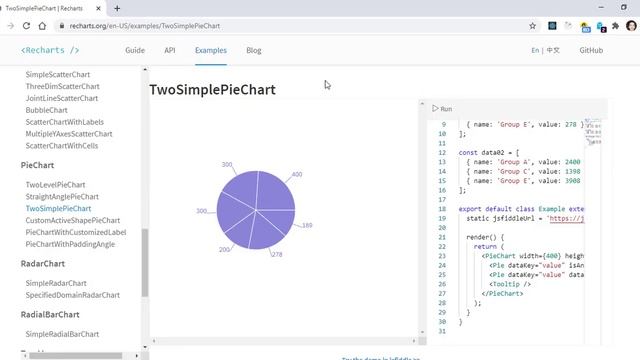Focus the address bar URL
Viewport: 640px width, 360px height.
(144, 26)
